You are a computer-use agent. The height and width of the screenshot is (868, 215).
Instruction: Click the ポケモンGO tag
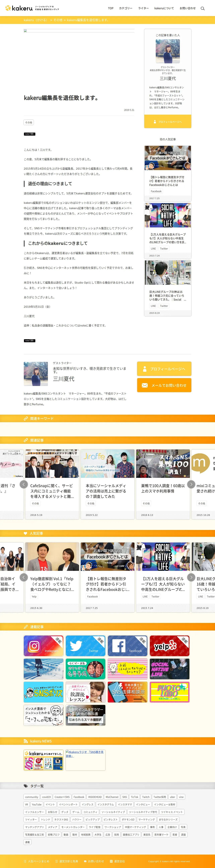coord(128,819)
